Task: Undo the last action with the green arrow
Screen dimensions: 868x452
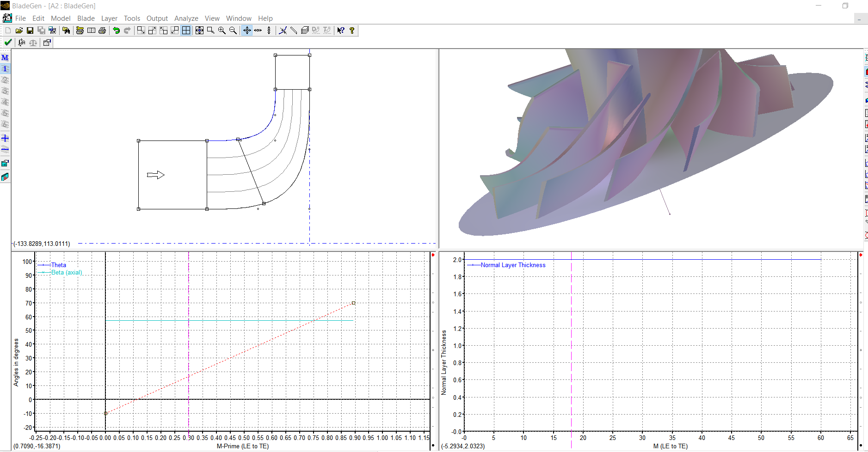Action: pos(116,31)
